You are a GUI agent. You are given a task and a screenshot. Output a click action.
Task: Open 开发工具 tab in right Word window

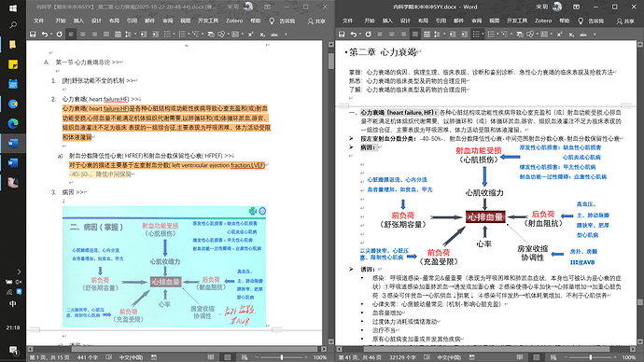tap(517, 21)
